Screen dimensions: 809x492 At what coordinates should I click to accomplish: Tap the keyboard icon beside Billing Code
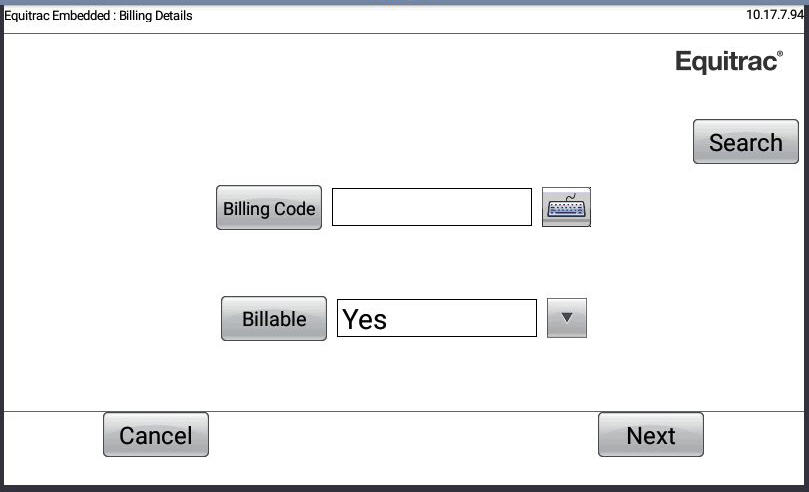pos(566,207)
